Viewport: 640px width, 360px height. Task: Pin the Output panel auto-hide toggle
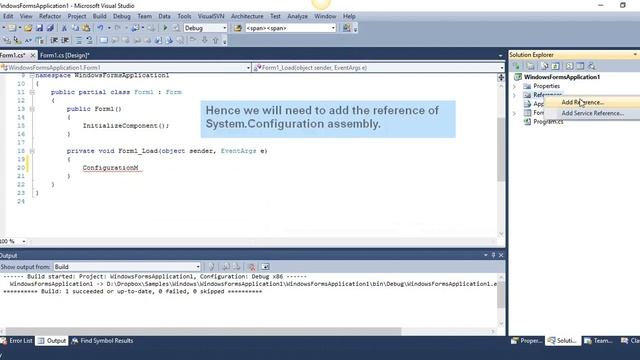coord(493,255)
